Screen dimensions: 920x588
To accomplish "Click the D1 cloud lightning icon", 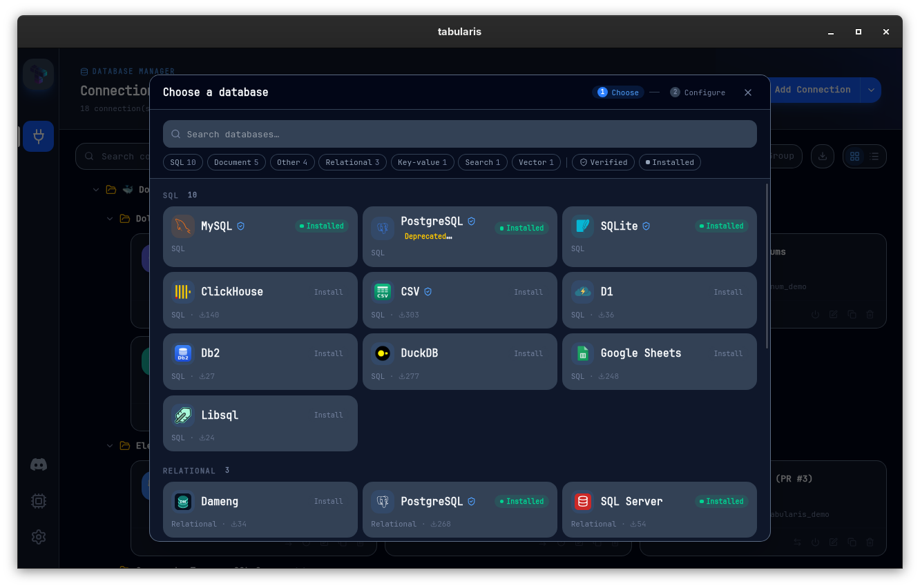I will [x=582, y=292].
